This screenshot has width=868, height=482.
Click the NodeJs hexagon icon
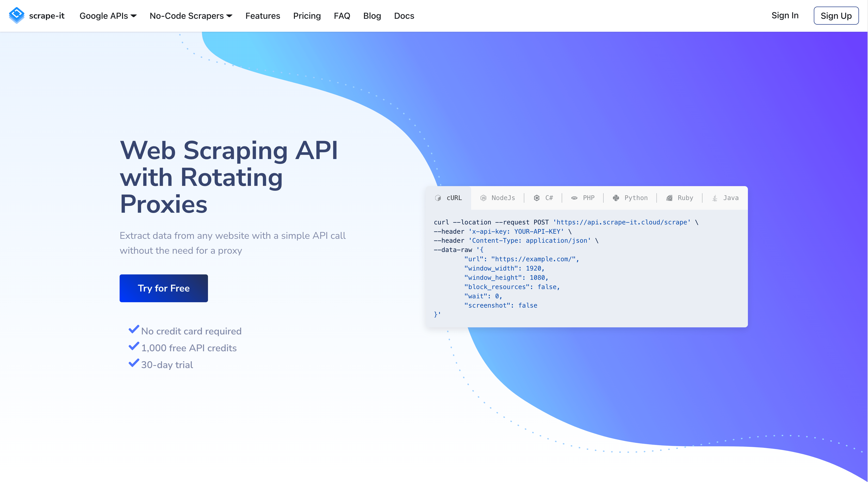[x=483, y=198]
